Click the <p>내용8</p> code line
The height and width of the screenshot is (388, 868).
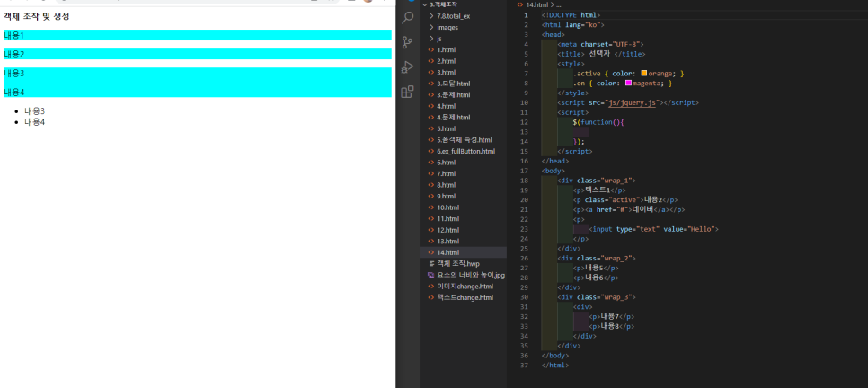[x=612, y=326]
